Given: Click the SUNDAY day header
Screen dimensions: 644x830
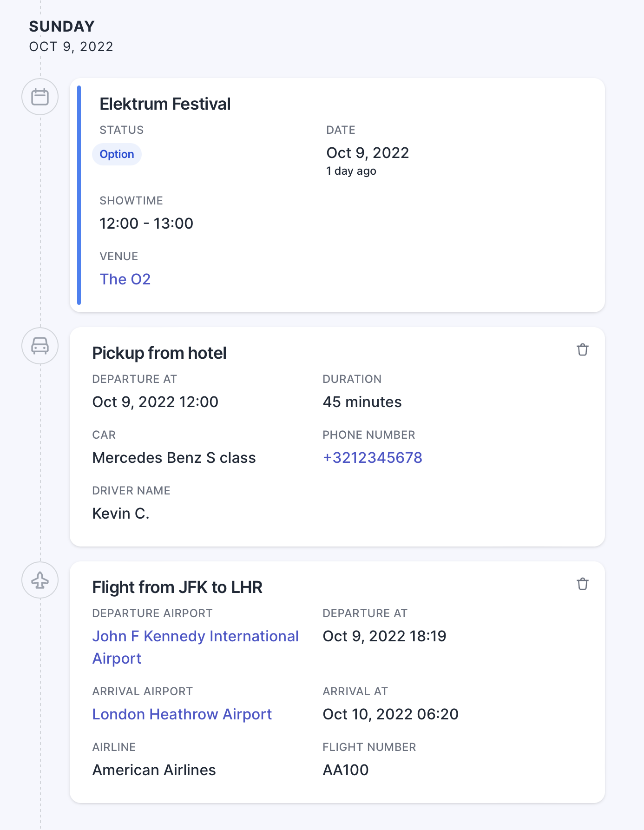Looking at the screenshot, I should [62, 26].
